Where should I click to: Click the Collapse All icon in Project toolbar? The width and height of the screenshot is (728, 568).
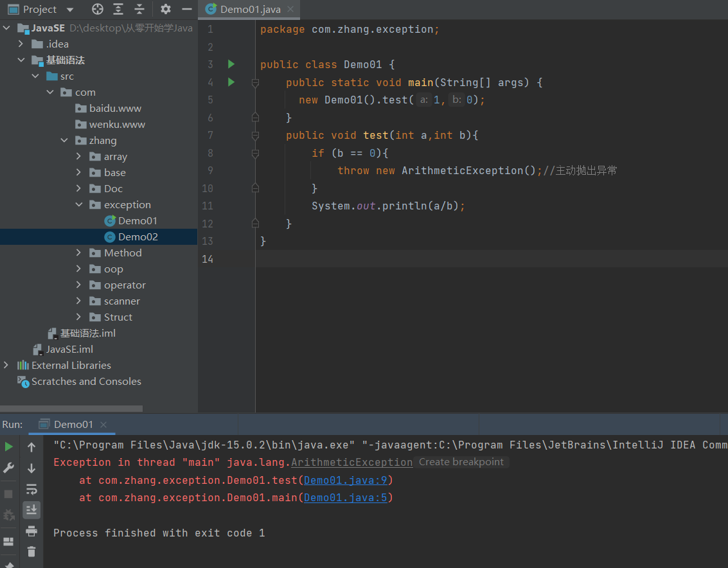(139, 9)
